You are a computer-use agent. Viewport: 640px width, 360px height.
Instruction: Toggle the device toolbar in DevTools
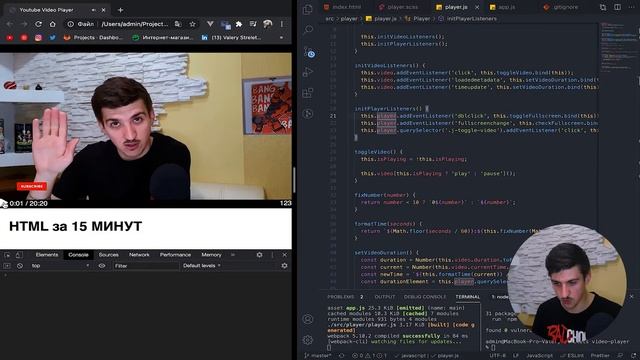click(x=19, y=255)
